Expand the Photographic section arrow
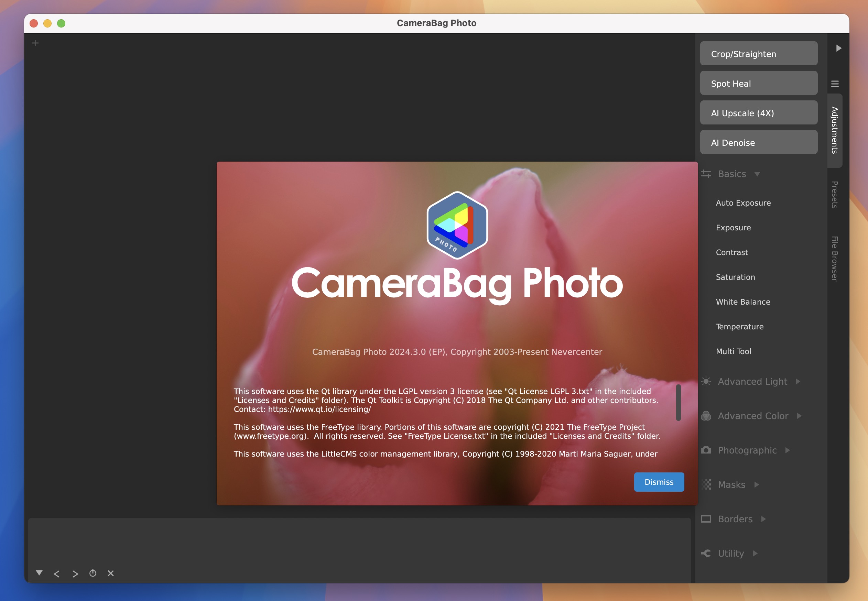The image size is (868, 601). [788, 450]
